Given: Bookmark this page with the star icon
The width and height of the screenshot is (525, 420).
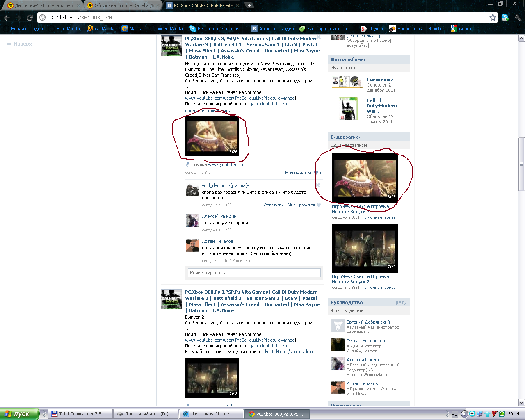Looking at the screenshot, I should pyautogui.click(x=493, y=17).
